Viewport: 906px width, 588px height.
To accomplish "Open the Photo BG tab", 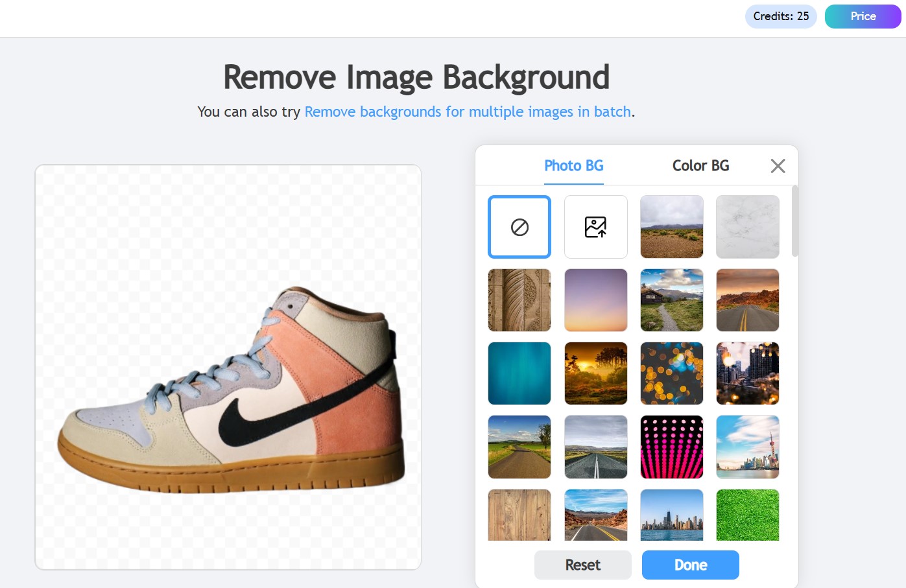I will coord(573,166).
